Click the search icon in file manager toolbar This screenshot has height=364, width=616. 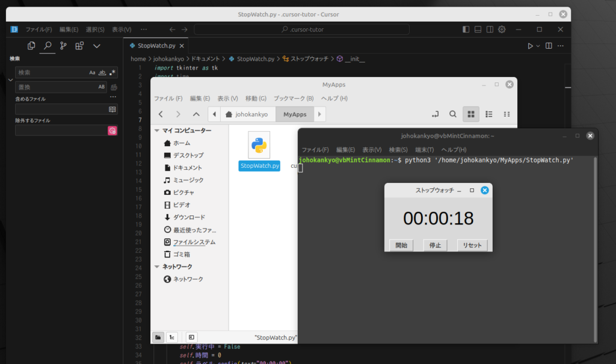click(452, 114)
